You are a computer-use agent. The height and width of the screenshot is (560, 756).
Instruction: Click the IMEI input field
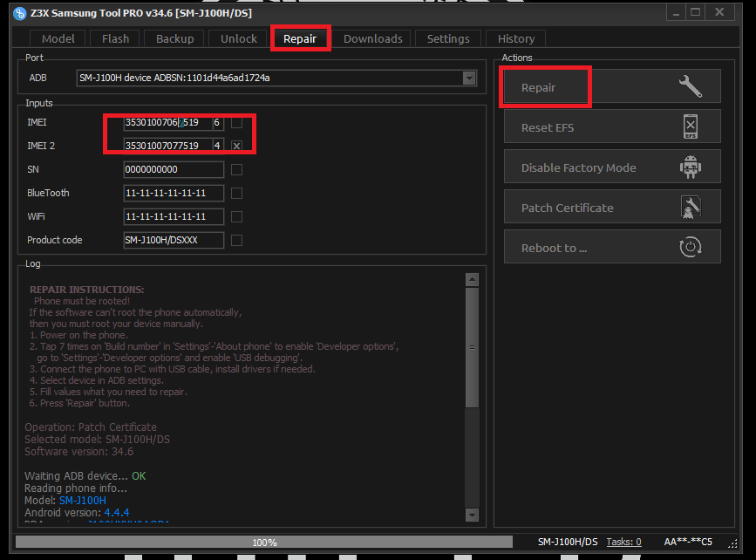[168, 122]
